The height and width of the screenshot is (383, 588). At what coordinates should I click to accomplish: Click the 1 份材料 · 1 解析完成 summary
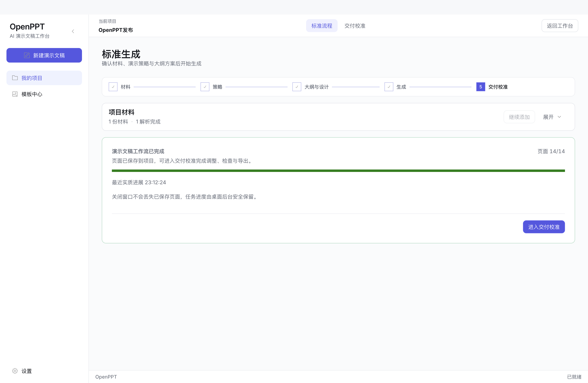coord(134,121)
